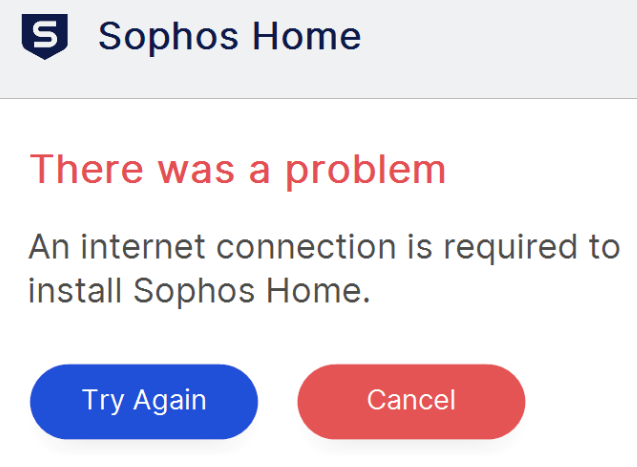The height and width of the screenshot is (467, 637).
Task: Click the word "There" in the red heading
Action: [x=82, y=170]
